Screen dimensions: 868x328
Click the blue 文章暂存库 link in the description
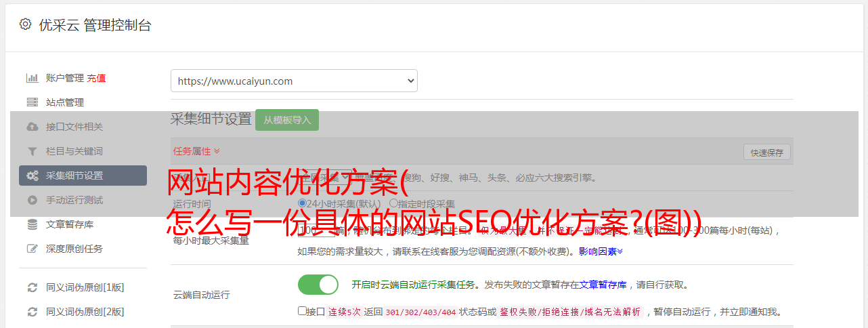click(603, 285)
